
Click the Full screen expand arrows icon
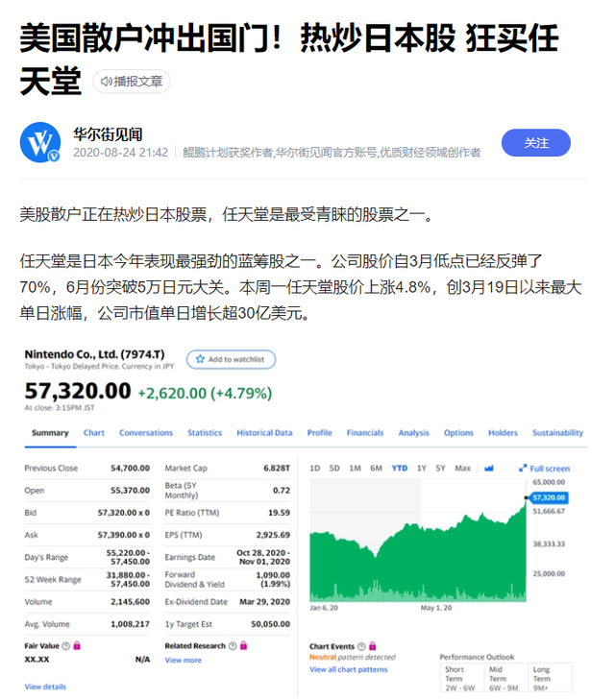tap(523, 468)
